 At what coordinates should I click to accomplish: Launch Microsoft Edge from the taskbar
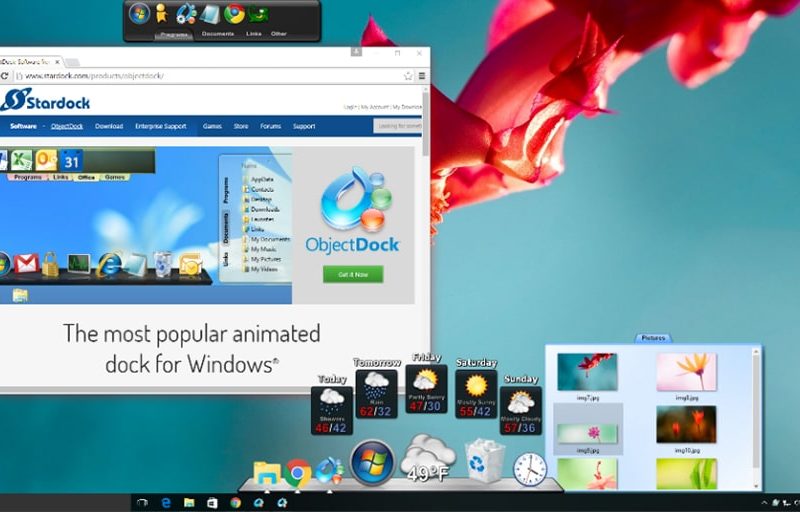pos(166,503)
